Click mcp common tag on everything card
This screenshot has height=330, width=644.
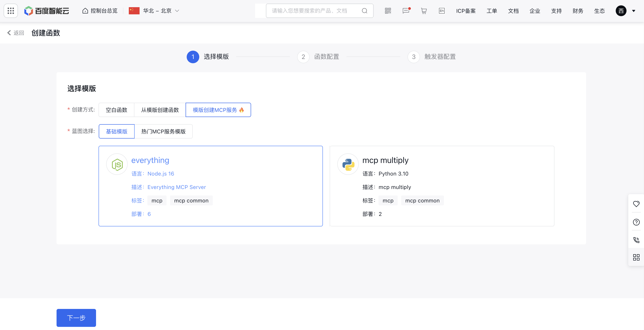coord(191,201)
